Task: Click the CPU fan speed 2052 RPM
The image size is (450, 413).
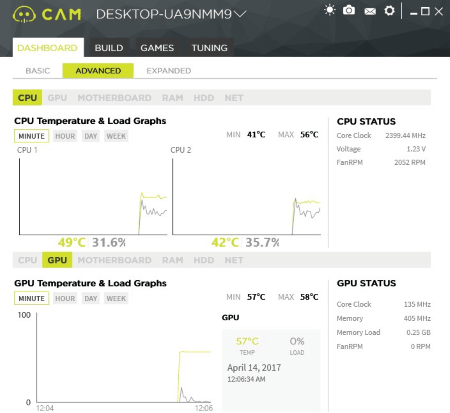Action: (410, 162)
